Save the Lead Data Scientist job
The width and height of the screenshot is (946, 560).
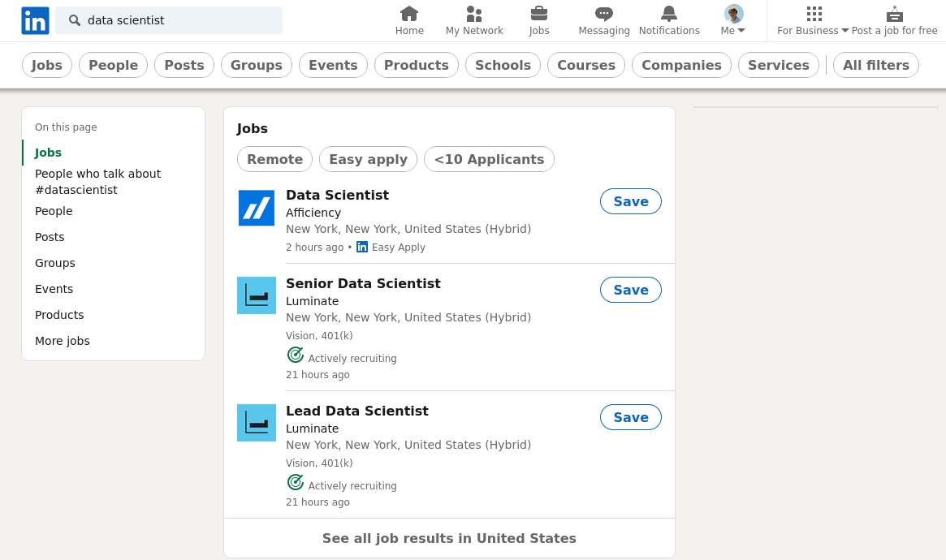[x=630, y=417]
